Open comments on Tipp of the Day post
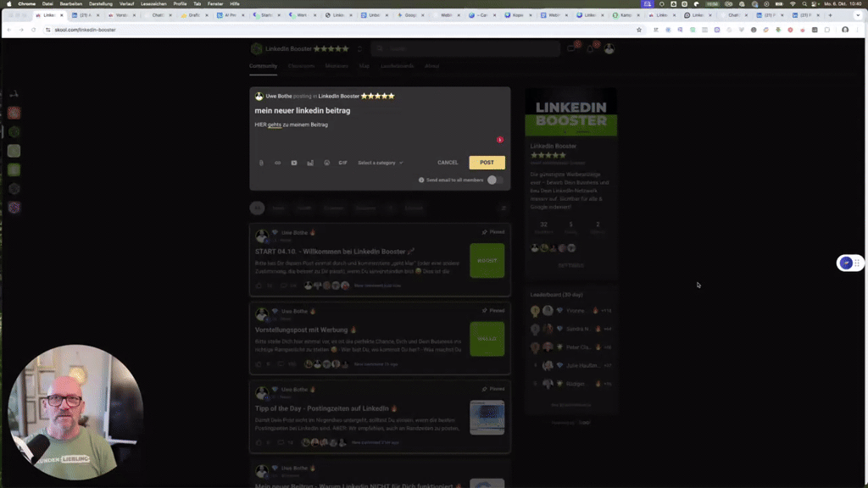 click(281, 442)
